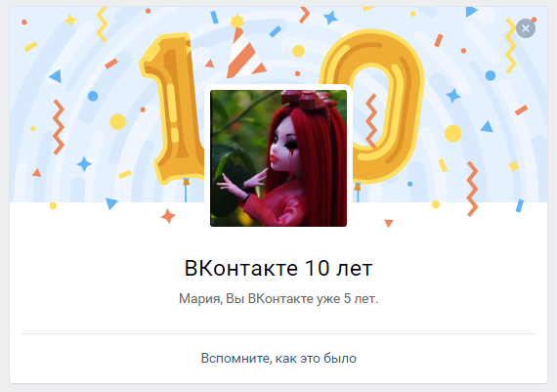
Task: Click the word "лет" in the heading
Action: point(354,269)
